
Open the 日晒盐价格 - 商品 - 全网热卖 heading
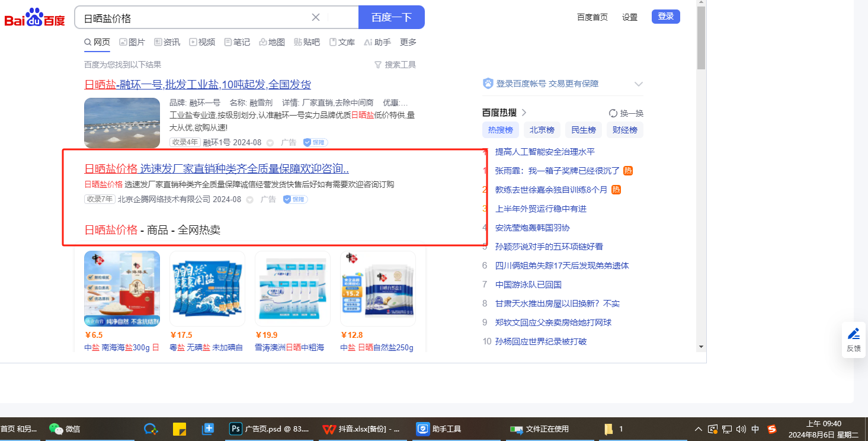click(152, 230)
